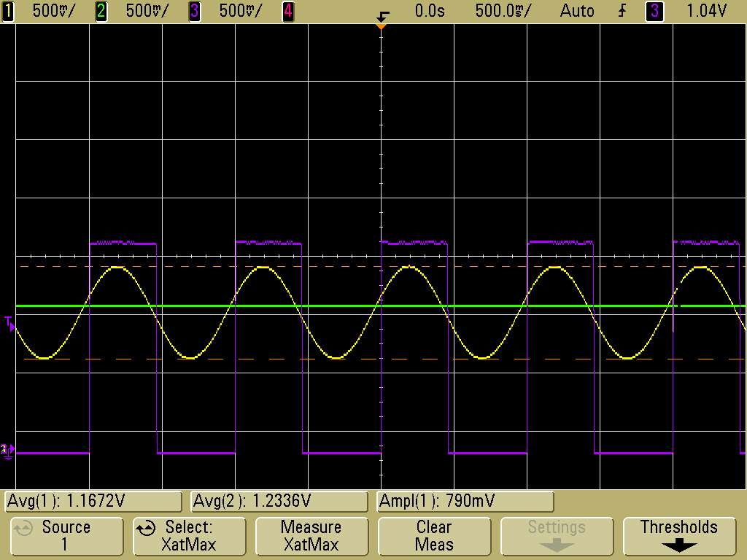This screenshot has height=560, width=747.
Task: Expand the Thresholds submenu
Action: coord(679,536)
